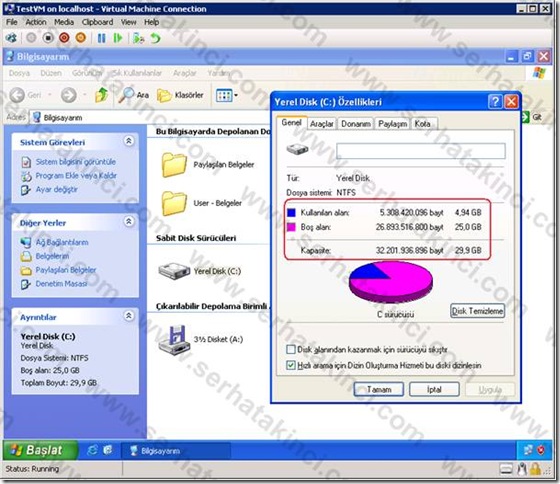Image resolution: width=560 pixels, height=484 pixels.
Task: Click Ayar değiştir link
Action: 56,190
